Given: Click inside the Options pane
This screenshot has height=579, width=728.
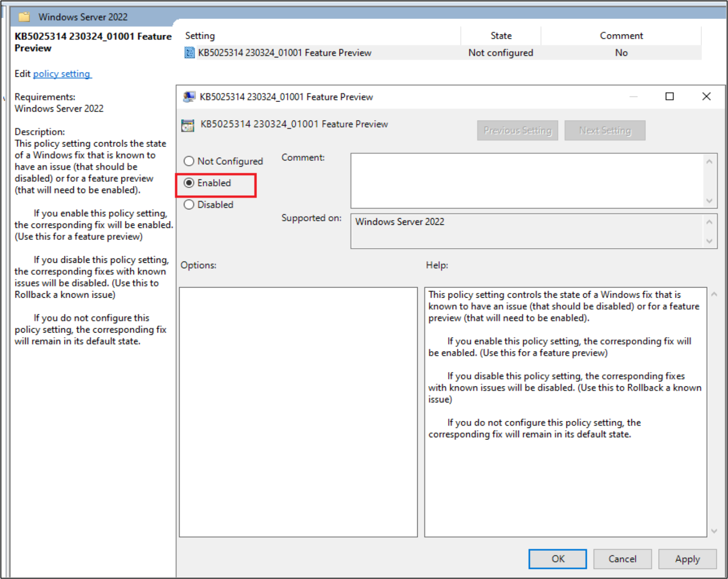Looking at the screenshot, I should [x=298, y=412].
